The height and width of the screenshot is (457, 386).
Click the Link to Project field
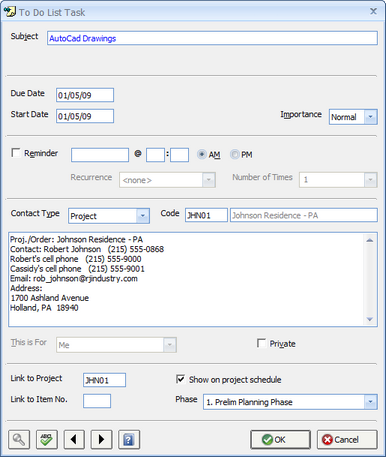[104, 380]
